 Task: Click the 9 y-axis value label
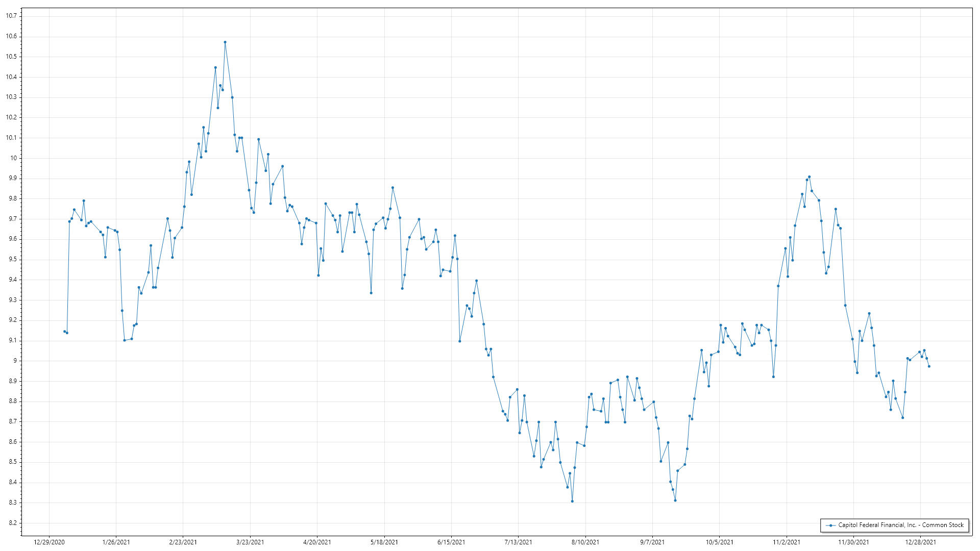click(x=15, y=361)
